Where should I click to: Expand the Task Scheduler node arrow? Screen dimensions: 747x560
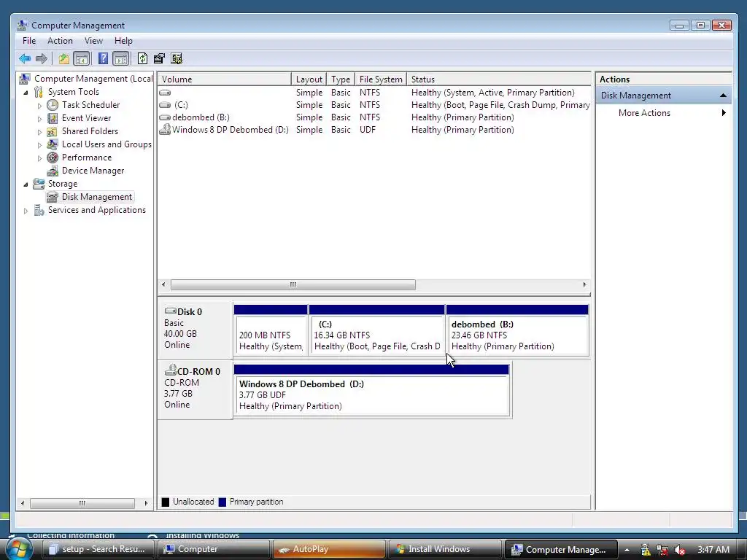click(x=39, y=106)
